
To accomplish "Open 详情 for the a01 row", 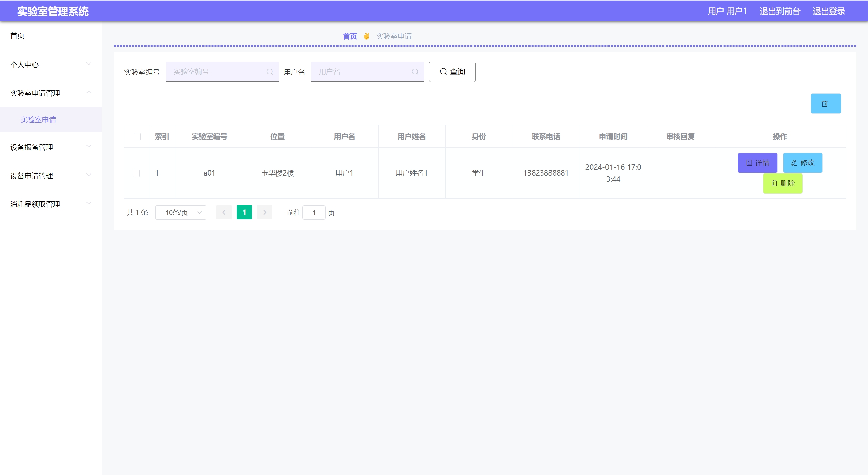I will (x=757, y=163).
